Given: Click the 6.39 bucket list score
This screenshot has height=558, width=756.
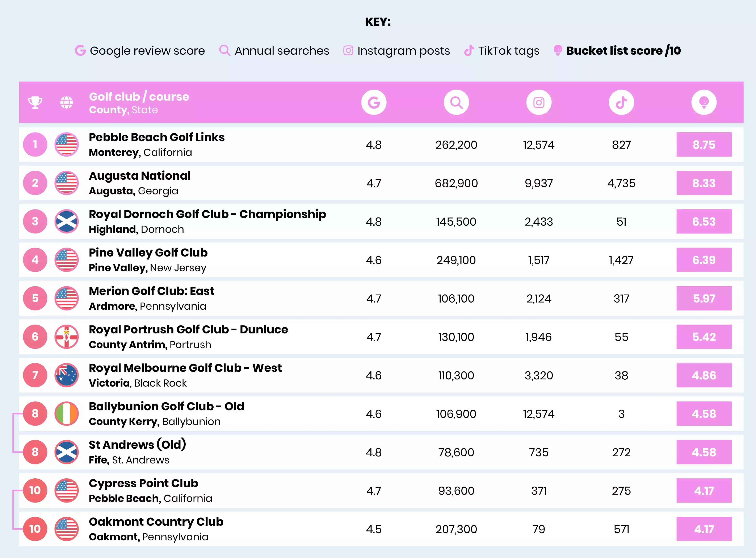Looking at the screenshot, I should tap(704, 260).
